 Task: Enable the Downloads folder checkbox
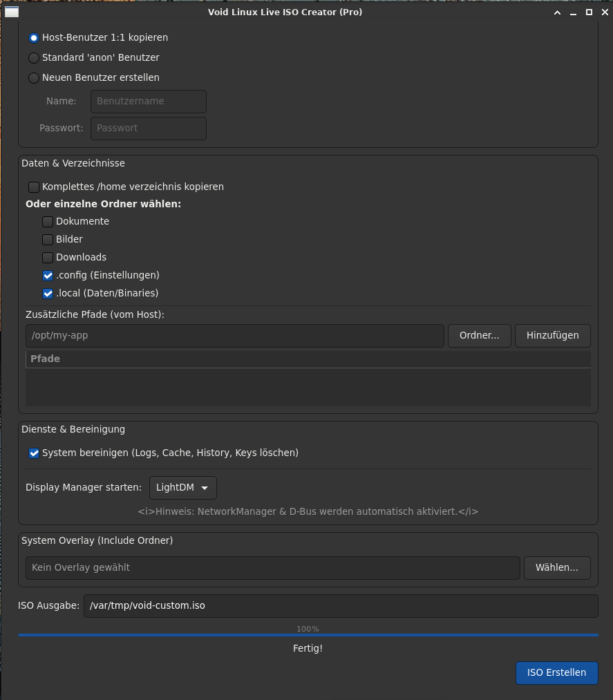pyautogui.click(x=48, y=258)
